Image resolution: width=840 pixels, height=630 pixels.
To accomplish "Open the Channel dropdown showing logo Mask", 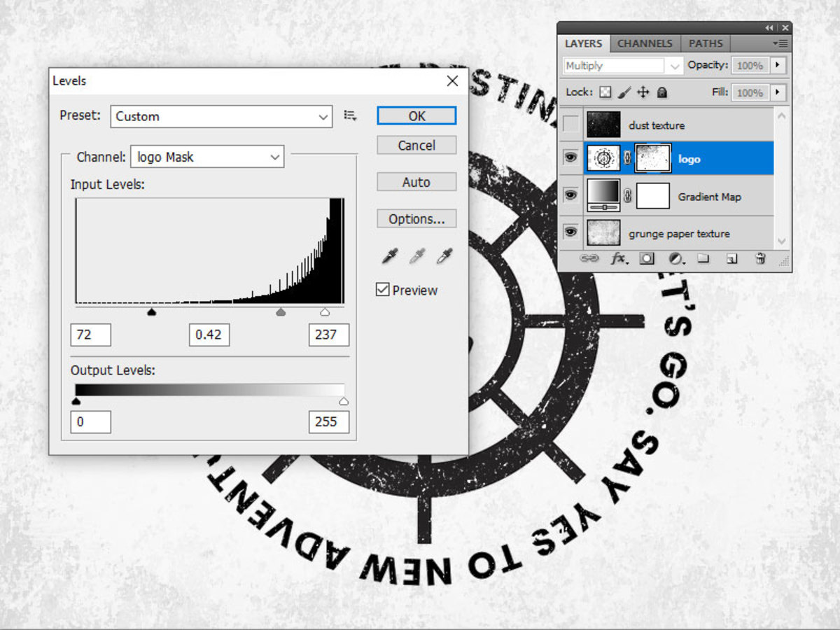I will [x=206, y=157].
